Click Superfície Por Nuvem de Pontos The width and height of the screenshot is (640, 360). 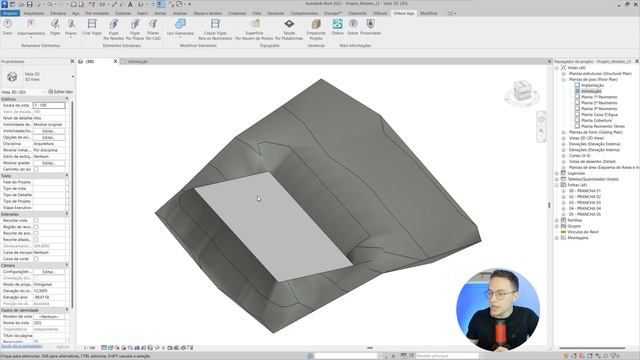(x=254, y=29)
